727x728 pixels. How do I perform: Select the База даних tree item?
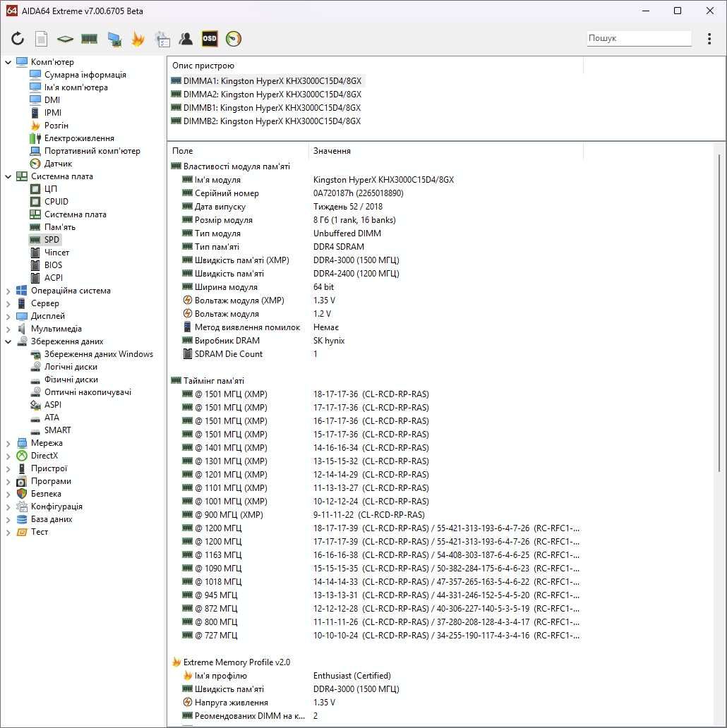pos(52,519)
